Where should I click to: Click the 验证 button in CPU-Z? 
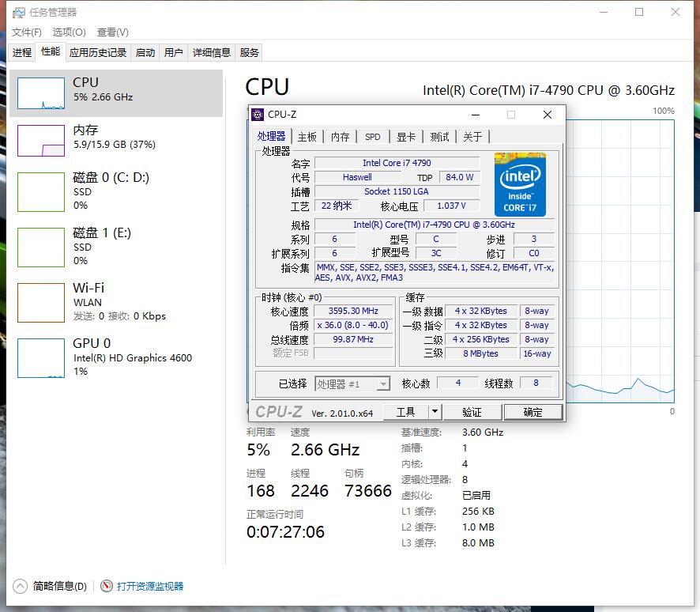click(472, 412)
